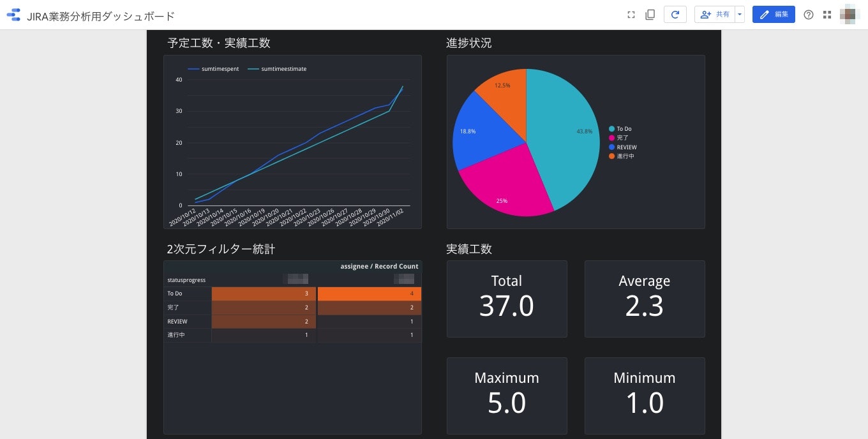Click the To Do cell with value 3

click(x=264, y=294)
